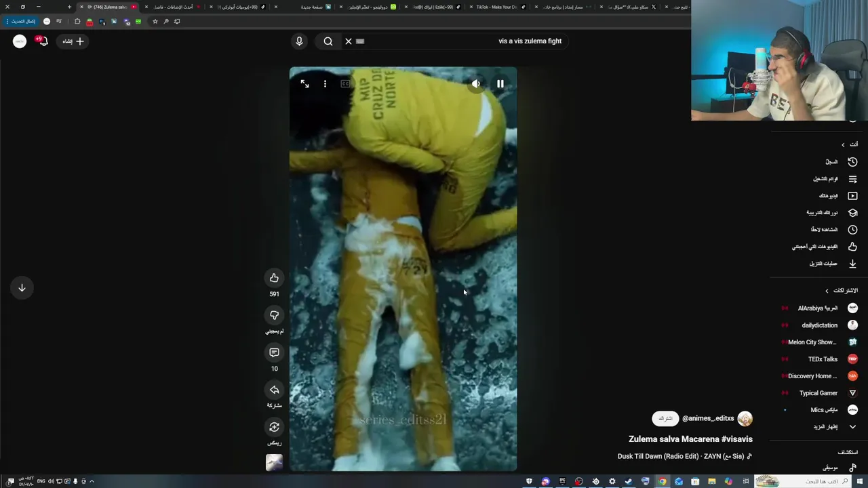Share the Short with the arrow icon
Viewport: 868px width, 488px height.
tap(274, 390)
